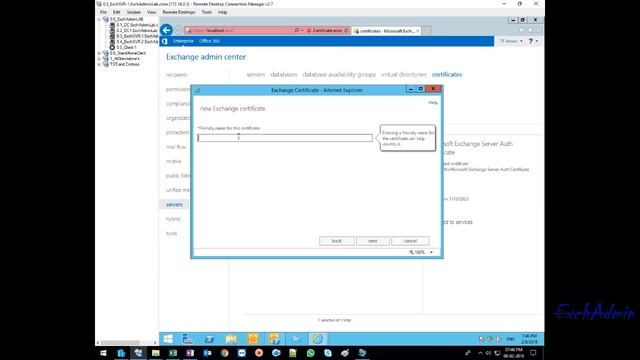Open the Session menu

pos(133,12)
